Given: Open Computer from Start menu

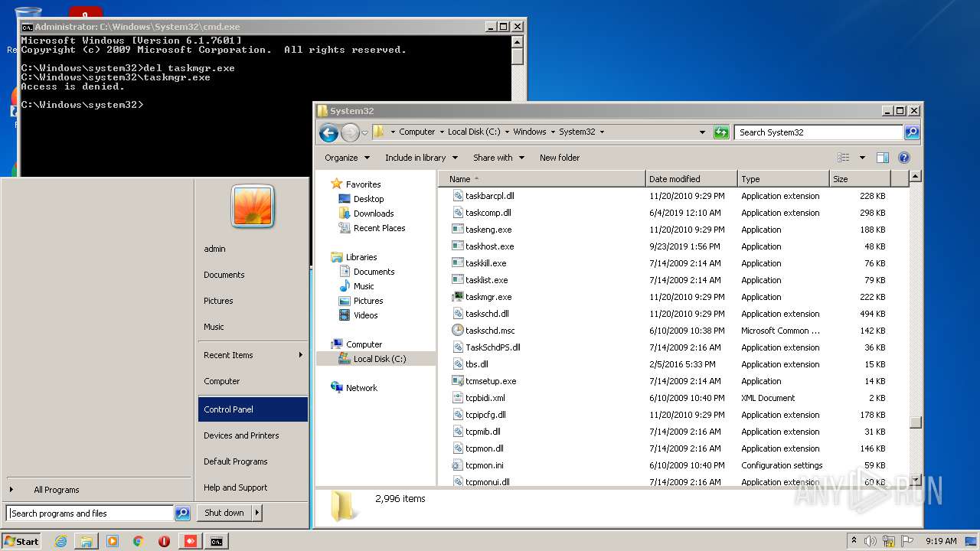Looking at the screenshot, I should (253, 381).
